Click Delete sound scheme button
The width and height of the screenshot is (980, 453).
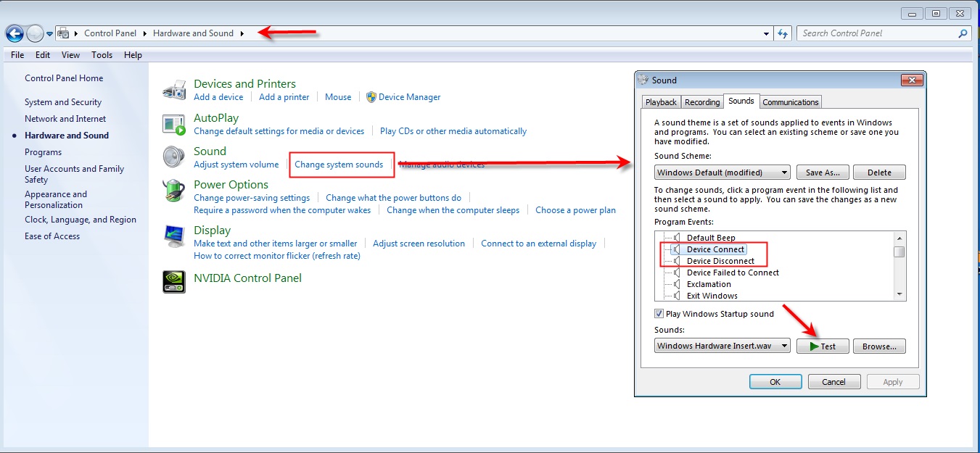879,173
